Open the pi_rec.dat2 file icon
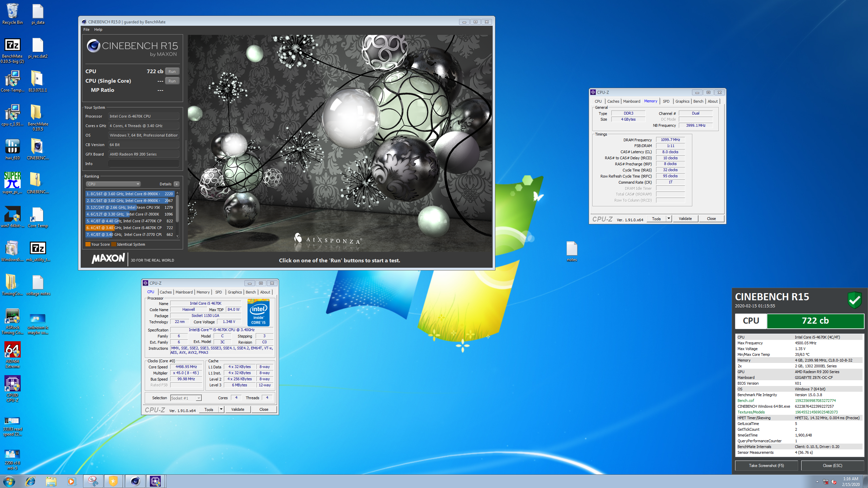The image size is (868, 488). click(x=38, y=48)
